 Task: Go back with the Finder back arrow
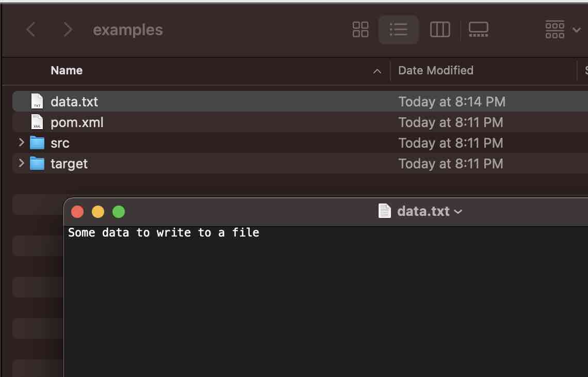coord(31,30)
